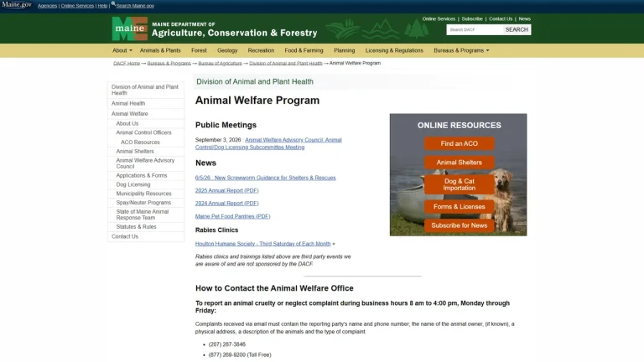This screenshot has width=644, height=362.
Task: Click the orange Animal Shelters button
Action: click(460, 163)
